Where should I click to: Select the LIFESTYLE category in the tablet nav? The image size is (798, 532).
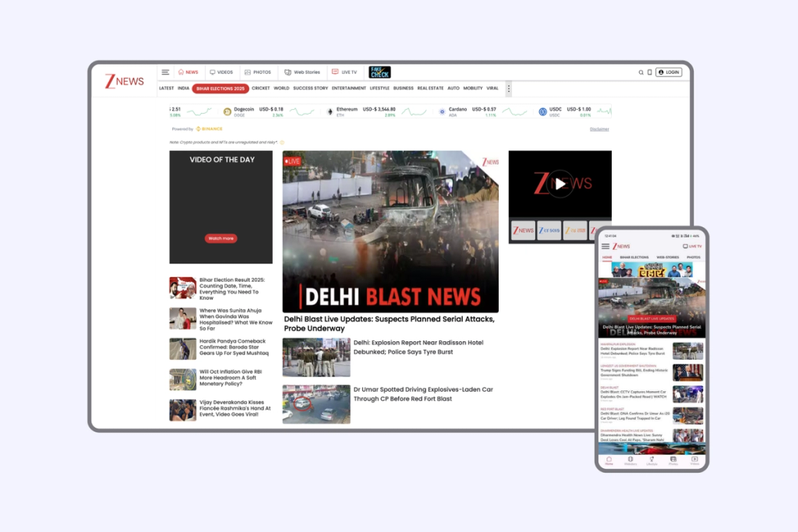pyautogui.click(x=380, y=89)
